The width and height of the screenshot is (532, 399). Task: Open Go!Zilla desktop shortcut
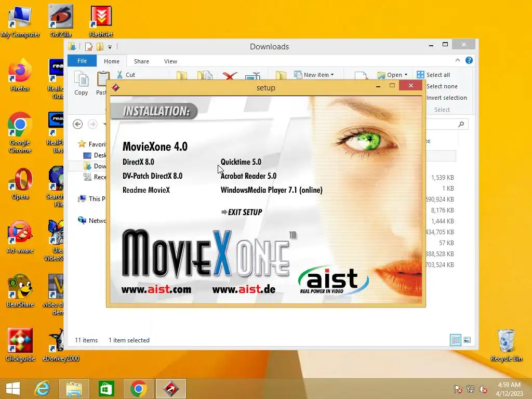coord(61,21)
